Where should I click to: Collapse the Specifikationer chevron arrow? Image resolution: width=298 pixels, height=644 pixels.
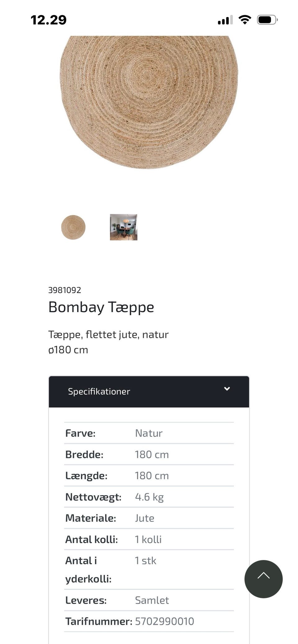point(227,389)
